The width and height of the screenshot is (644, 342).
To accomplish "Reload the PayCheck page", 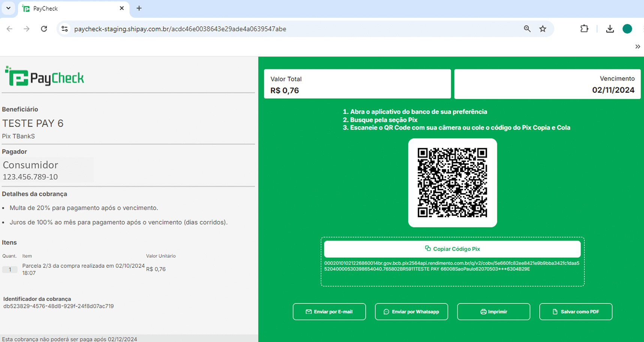I will click(x=44, y=29).
